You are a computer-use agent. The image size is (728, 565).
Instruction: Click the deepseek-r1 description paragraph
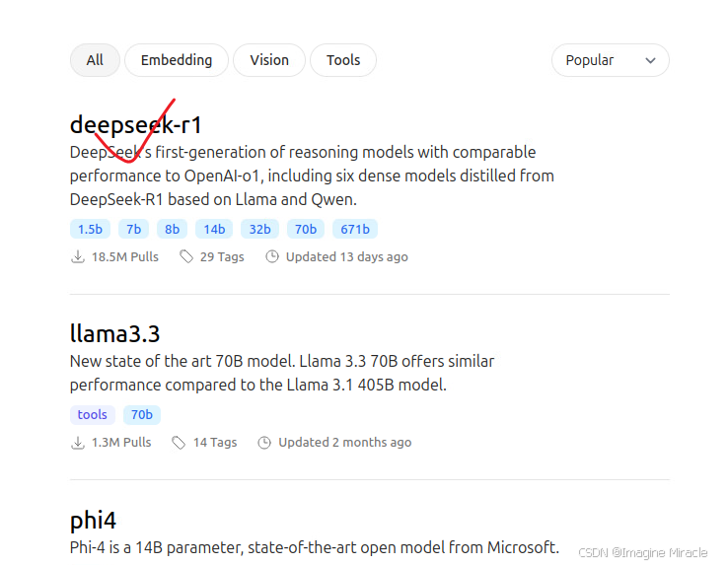click(312, 176)
